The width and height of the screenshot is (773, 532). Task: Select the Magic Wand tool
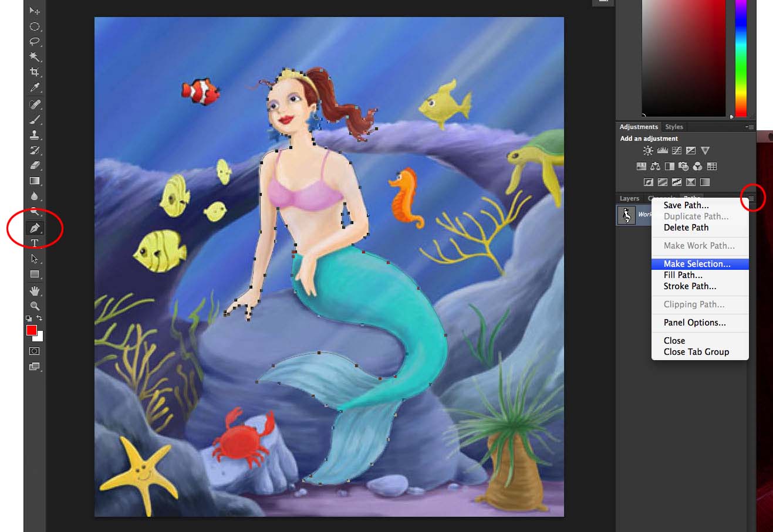35,57
